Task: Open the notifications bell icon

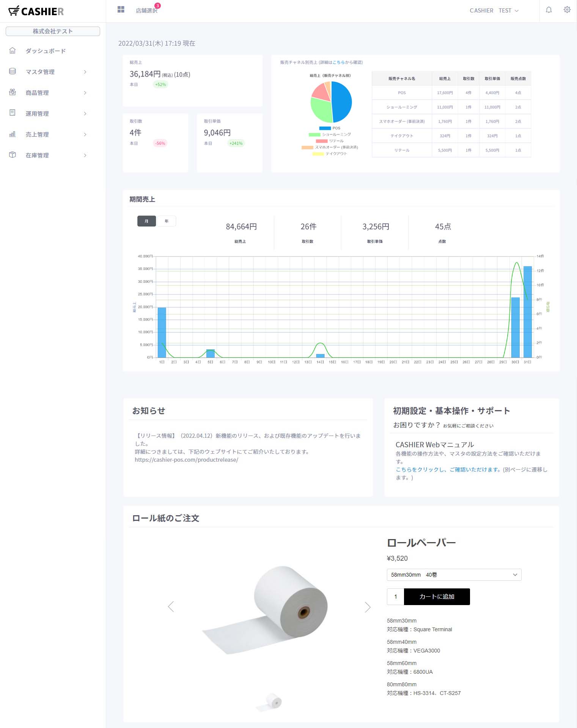Action: 549,10
